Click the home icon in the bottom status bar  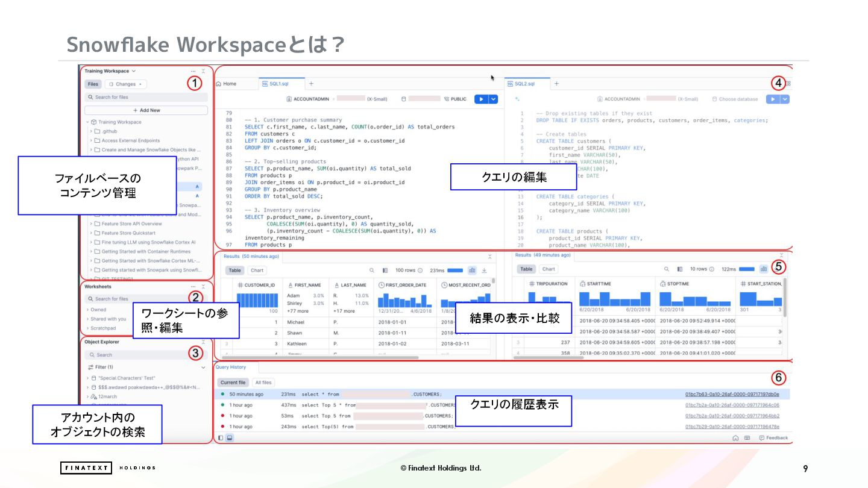736,438
